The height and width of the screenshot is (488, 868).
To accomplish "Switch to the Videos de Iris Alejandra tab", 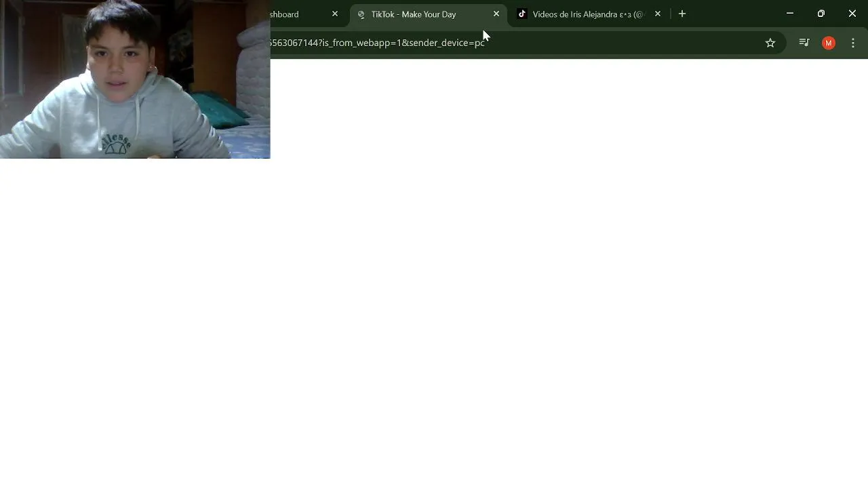I will 588,14.
